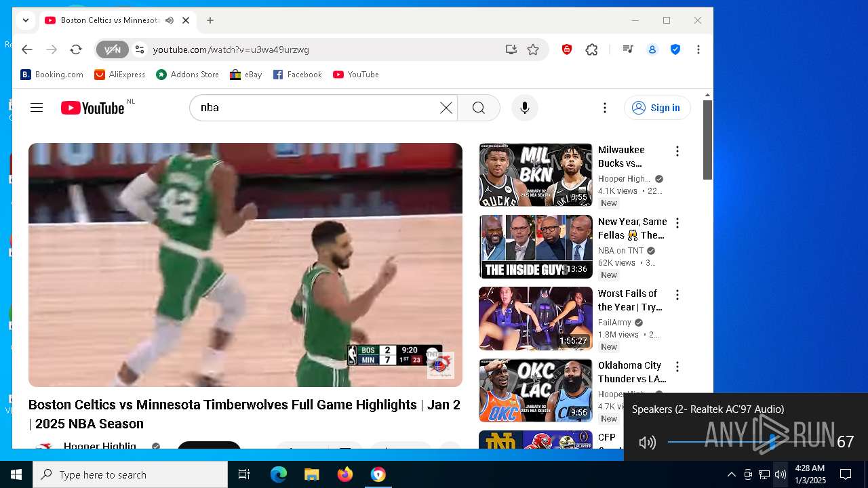Open options for New Year, Same Fellas video
Image resolution: width=868 pixels, height=488 pixels.
point(677,223)
